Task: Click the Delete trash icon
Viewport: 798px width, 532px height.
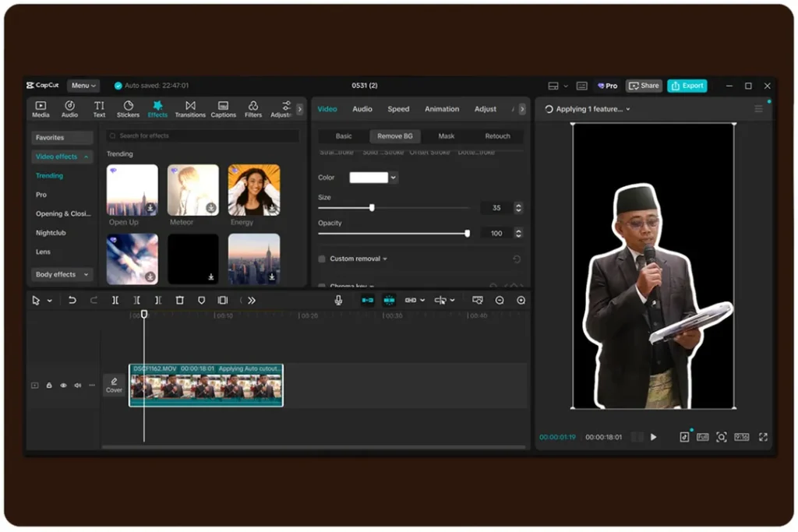Action: (x=180, y=300)
